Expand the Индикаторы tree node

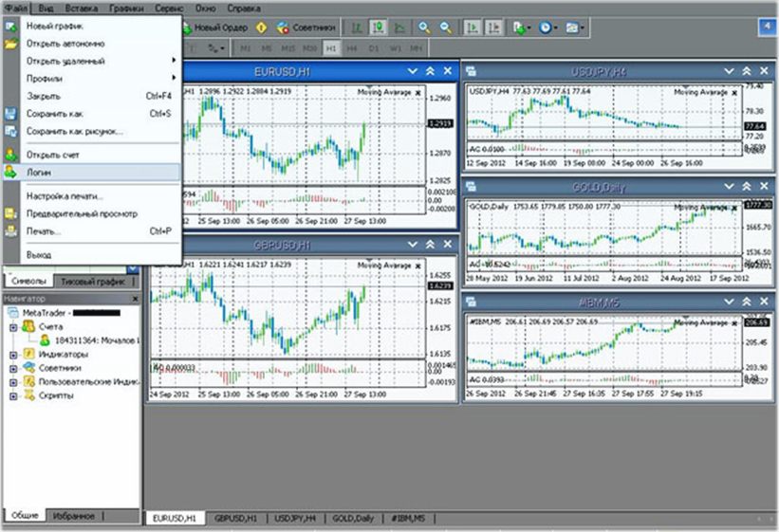[13, 354]
